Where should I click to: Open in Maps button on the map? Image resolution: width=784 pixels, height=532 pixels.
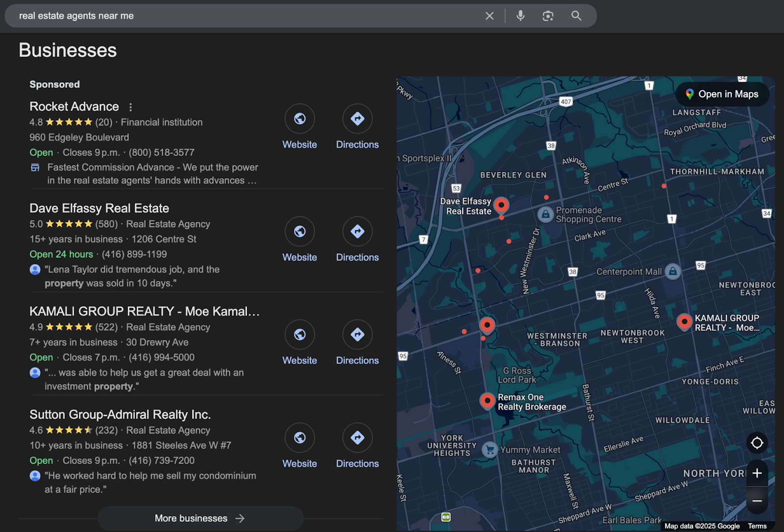coord(722,94)
